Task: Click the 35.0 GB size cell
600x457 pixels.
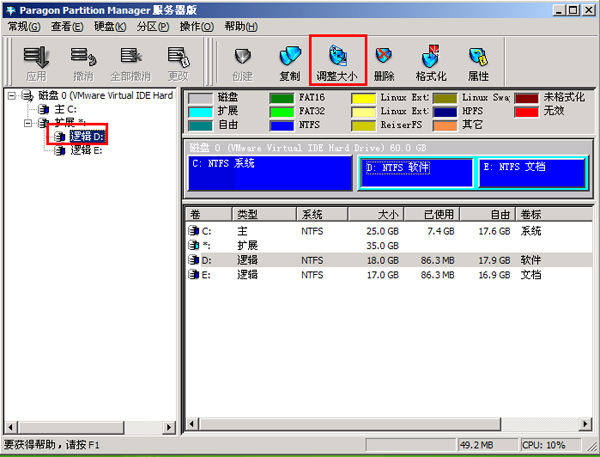Action: tap(382, 246)
